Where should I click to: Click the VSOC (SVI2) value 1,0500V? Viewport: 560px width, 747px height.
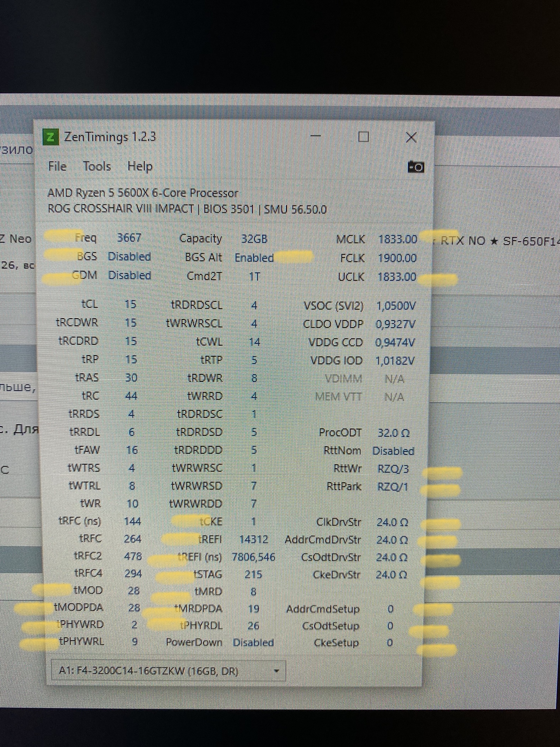coord(396,306)
